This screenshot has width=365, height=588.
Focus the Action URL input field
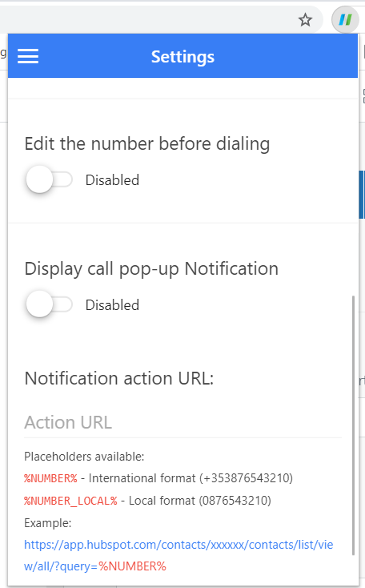(182, 423)
